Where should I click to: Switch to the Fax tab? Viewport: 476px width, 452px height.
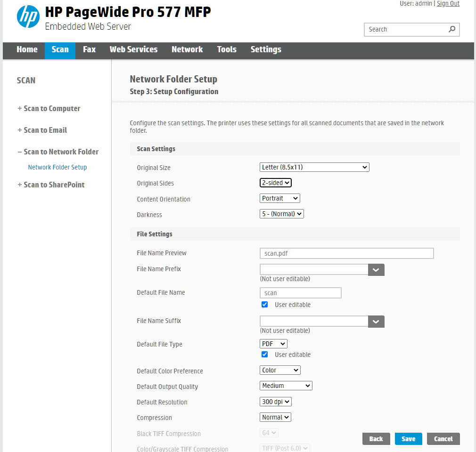click(x=89, y=49)
